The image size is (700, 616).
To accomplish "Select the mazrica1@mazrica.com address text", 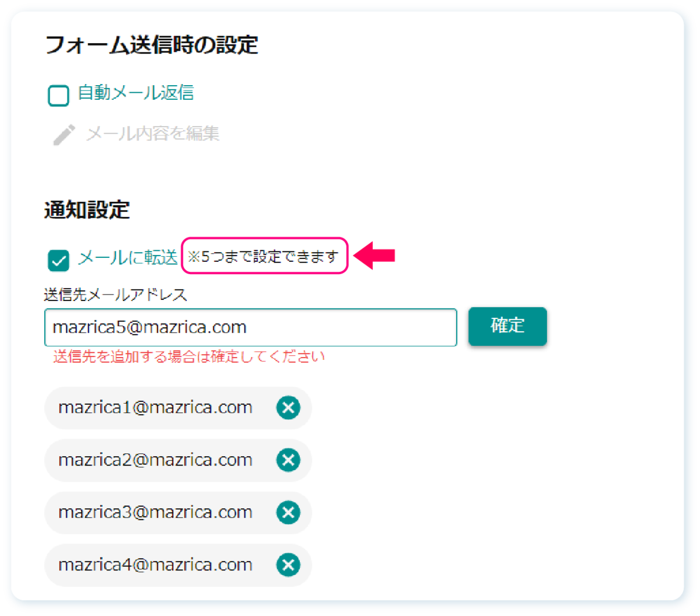I will point(155,407).
